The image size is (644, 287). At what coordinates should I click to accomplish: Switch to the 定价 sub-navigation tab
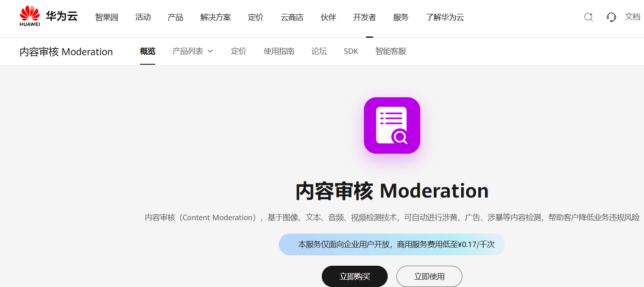[239, 51]
